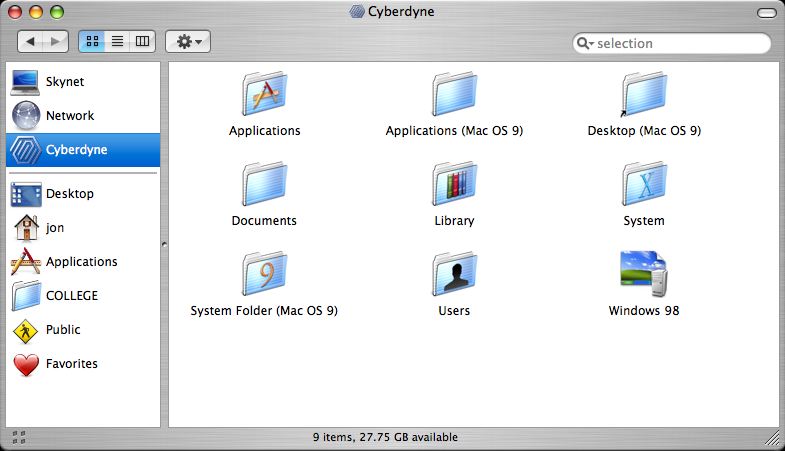The image size is (785, 451).
Task: Select the Cyberdyne volume in sidebar
Action: (83, 150)
